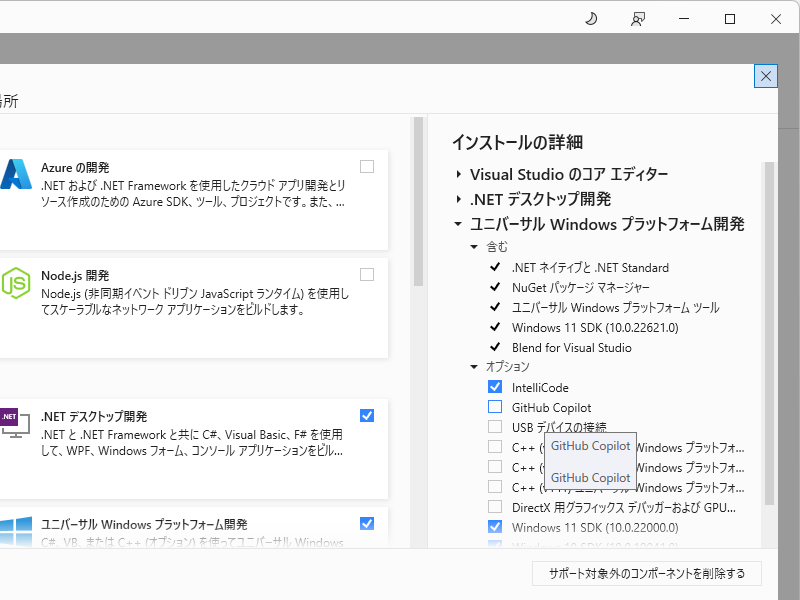Click サポート対象外のコンポーネントを削除する button
The width and height of the screenshot is (800, 600).
click(x=646, y=573)
